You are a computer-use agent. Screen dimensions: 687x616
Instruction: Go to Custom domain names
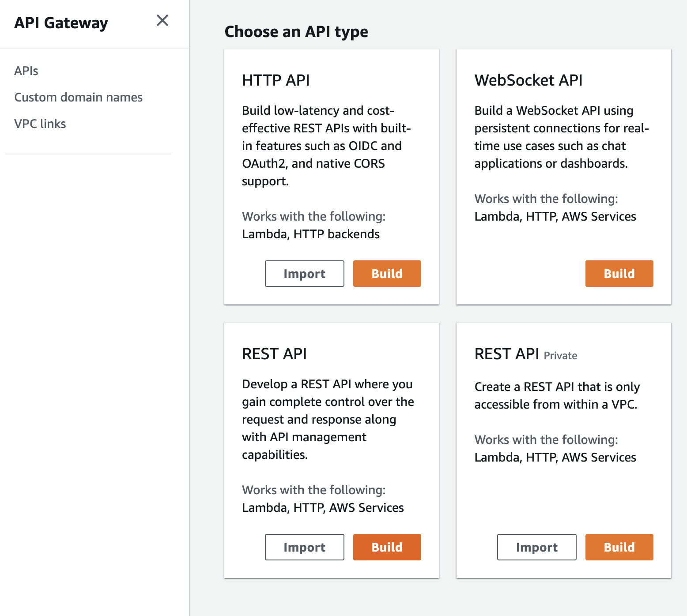78,98
